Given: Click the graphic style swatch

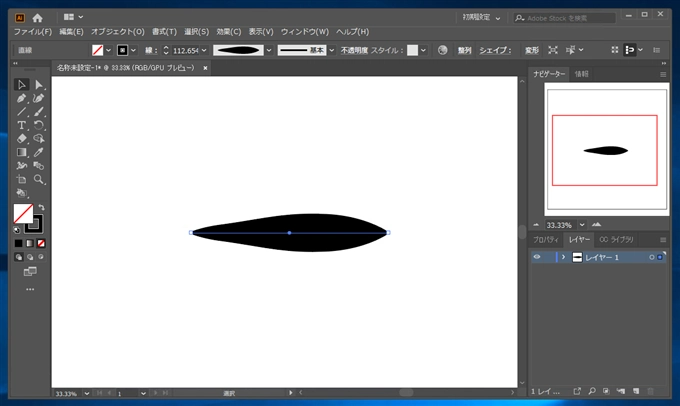Looking at the screenshot, I should [x=412, y=50].
